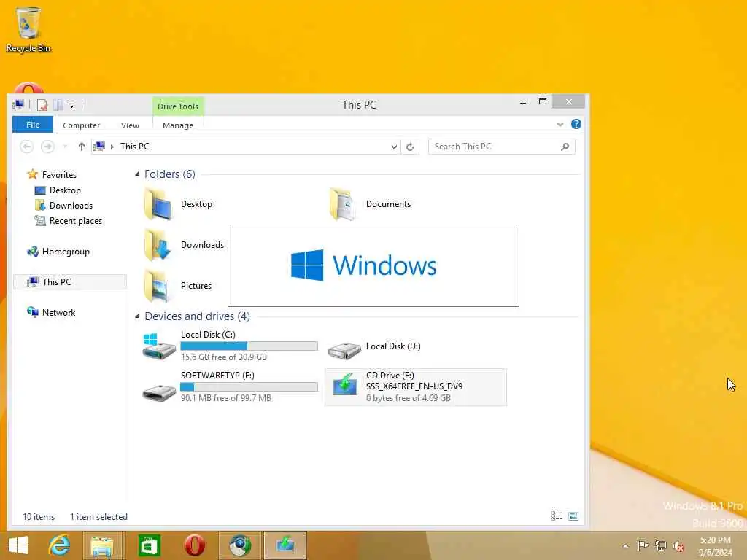Screen dimensions: 747x560
Task: Open the Recycle Bin desktop icon
Action: [28, 28]
